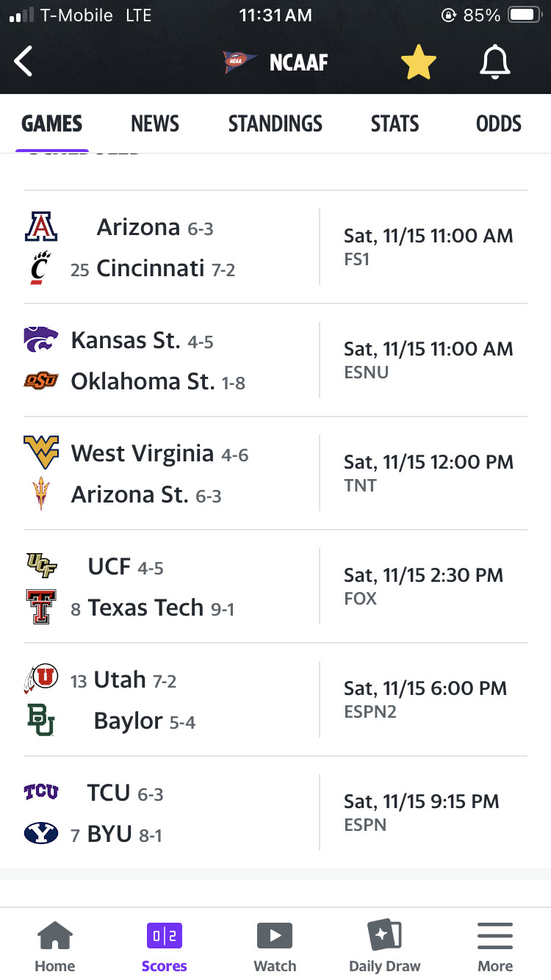The height and width of the screenshot is (980, 551).
Task: Select the Games tab
Action: click(51, 123)
